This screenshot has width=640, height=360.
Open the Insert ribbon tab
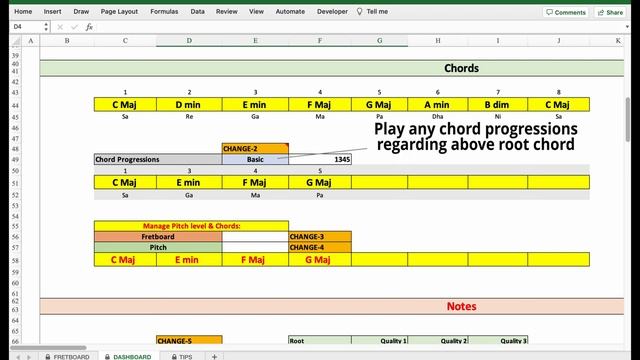[53, 11]
